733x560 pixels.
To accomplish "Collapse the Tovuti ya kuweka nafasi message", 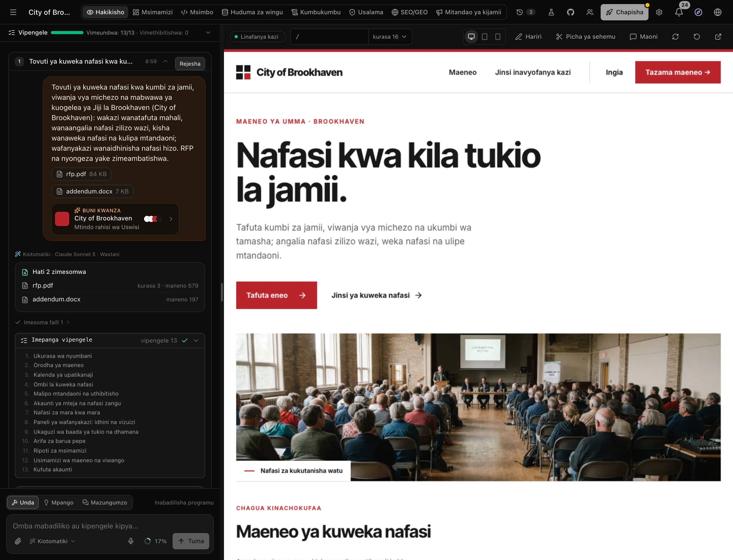I will click(x=165, y=61).
